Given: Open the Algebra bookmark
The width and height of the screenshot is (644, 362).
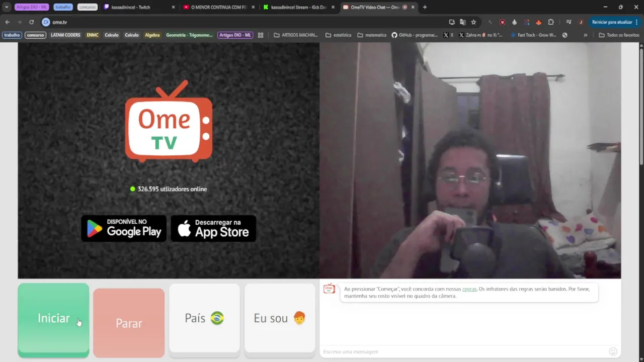Looking at the screenshot, I should pos(152,35).
